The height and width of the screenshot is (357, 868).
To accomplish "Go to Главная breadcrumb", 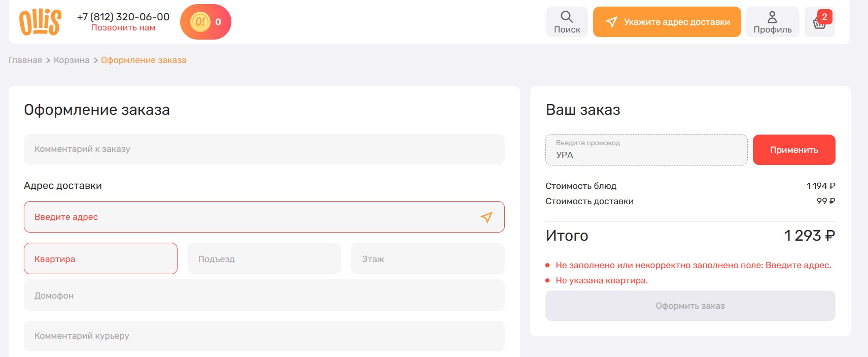I will tap(25, 60).
